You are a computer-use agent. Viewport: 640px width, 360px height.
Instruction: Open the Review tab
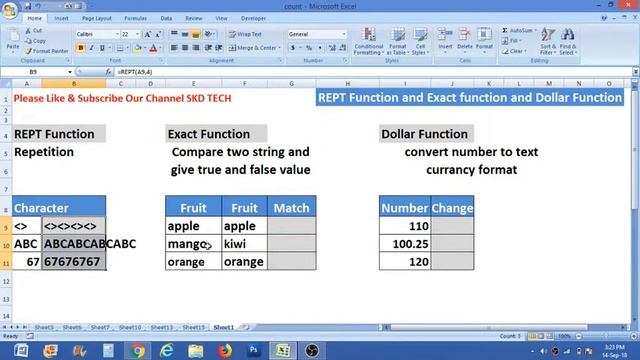tap(193, 18)
